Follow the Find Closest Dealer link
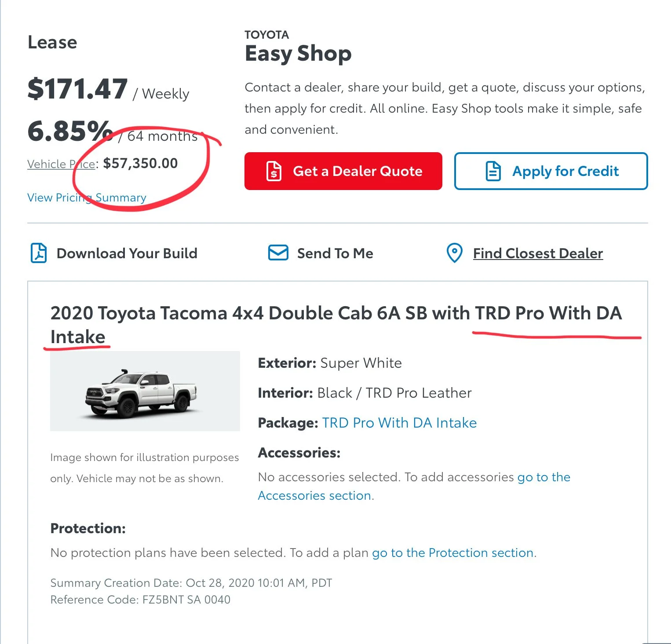The height and width of the screenshot is (644, 671). pyautogui.click(x=538, y=253)
